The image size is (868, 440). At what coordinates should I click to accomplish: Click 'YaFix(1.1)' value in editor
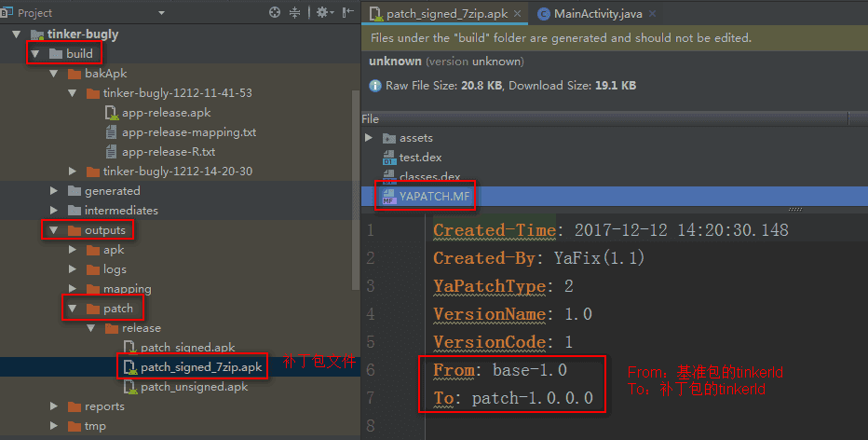(x=600, y=258)
